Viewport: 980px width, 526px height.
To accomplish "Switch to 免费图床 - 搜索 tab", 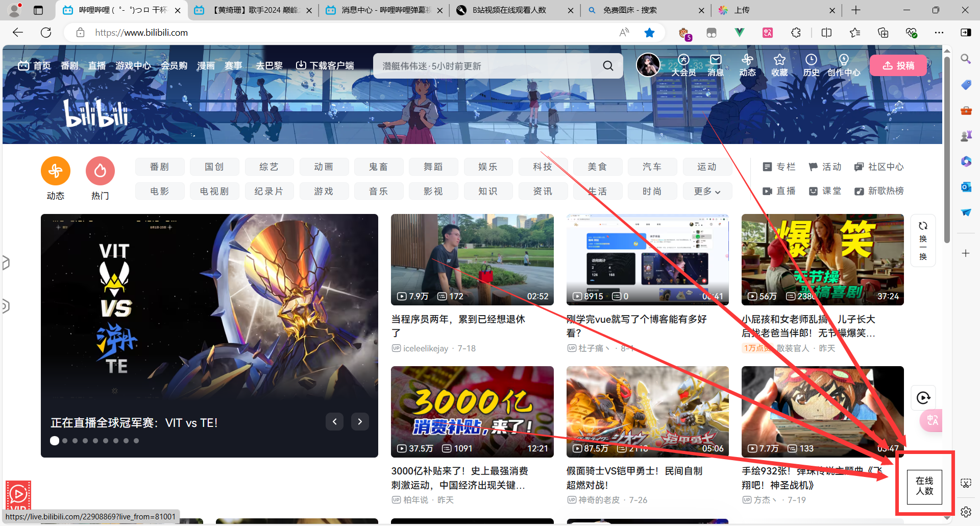I will (x=646, y=10).
